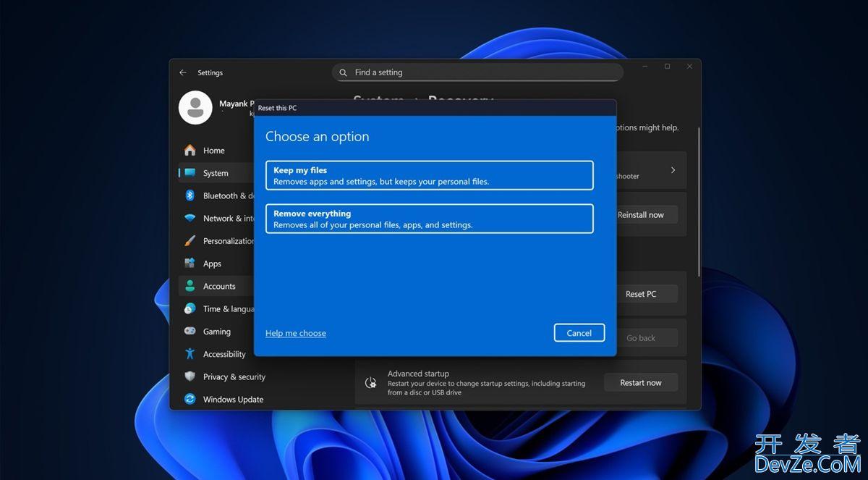Click the Bluetooth icon in sidebar
868x480 pixels.
pyautogui.click(x=190, y=195)
